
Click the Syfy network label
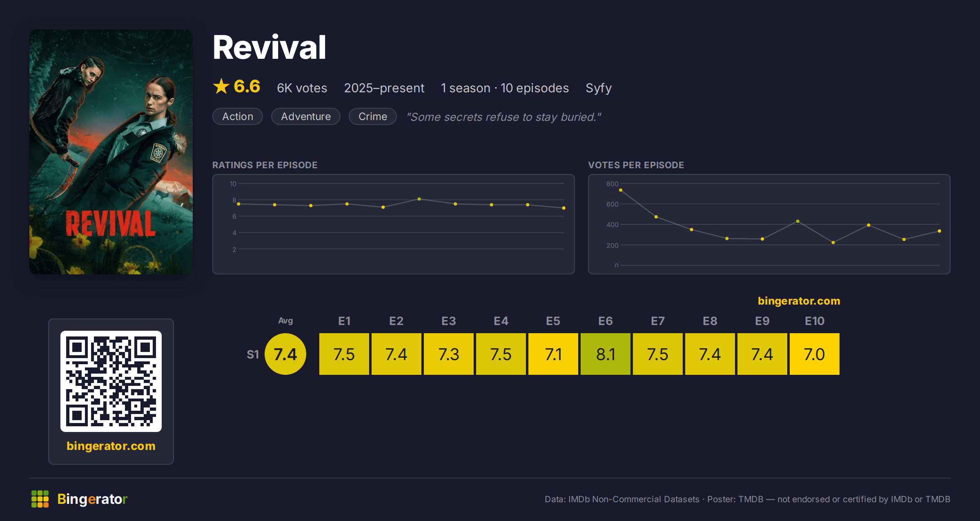(599, 88)
